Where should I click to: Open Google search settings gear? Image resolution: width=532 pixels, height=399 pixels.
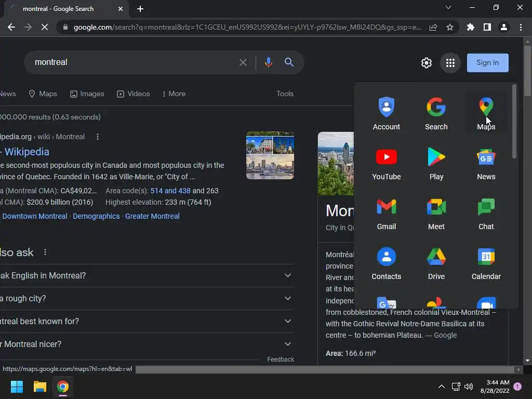(427, 63)
